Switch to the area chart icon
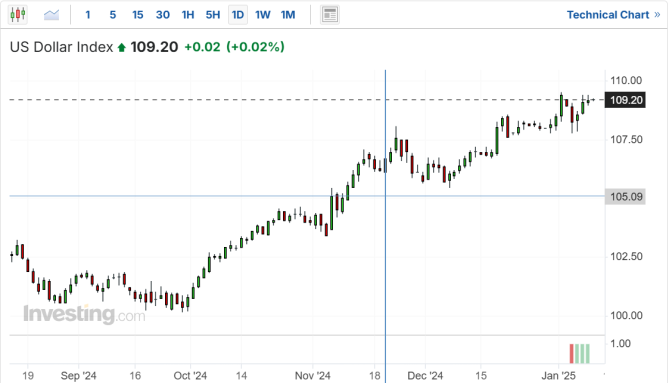The width and height of the screenshot is (669, 383). click(51, 15)
